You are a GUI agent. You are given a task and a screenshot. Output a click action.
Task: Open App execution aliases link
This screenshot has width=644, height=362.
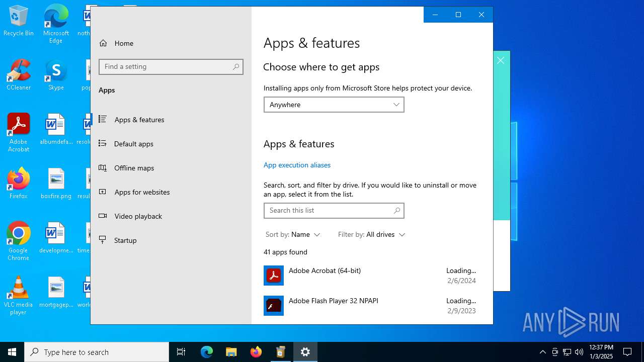click(x=297, y=165)
